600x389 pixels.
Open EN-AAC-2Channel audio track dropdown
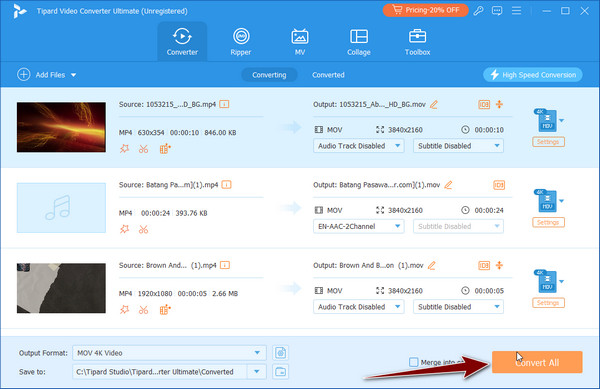[359, 226]
